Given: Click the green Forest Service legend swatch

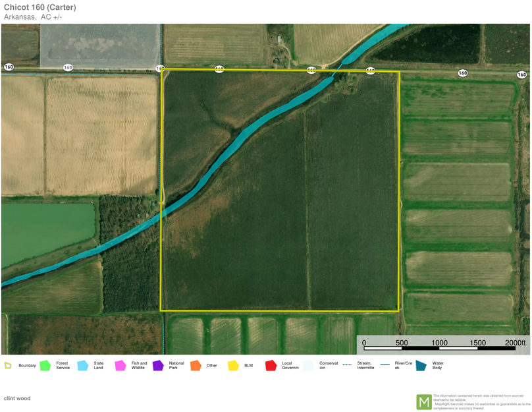Looking at the screenshot, I should coord(45,365).
